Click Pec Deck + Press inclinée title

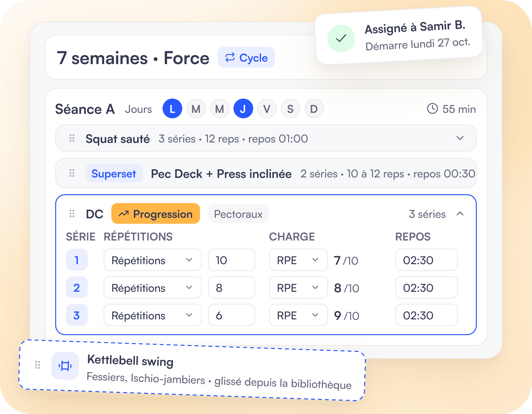point(221,174)
